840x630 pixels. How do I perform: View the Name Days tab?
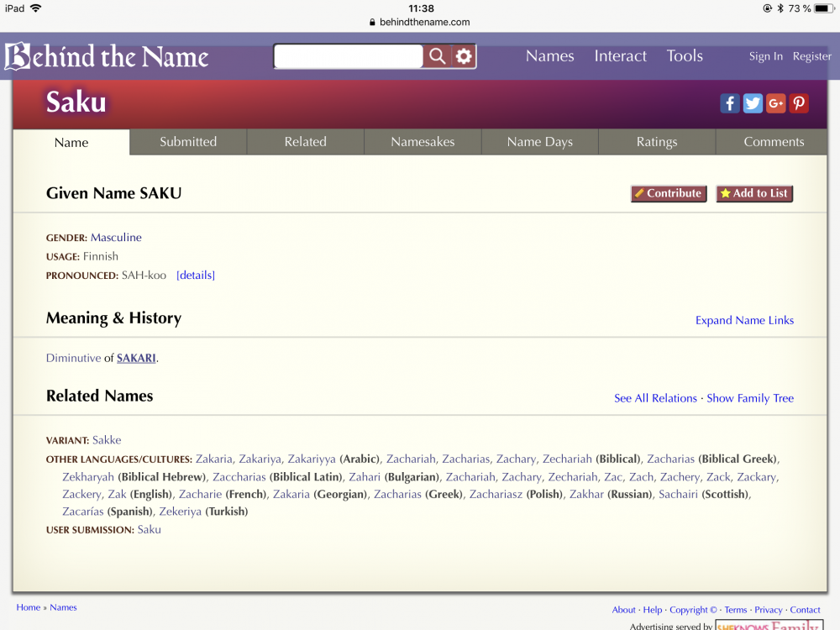tap(539, 142)
